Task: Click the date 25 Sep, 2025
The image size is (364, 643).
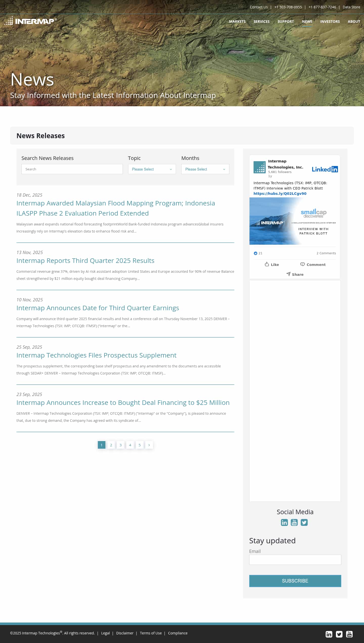Action: 29,347
